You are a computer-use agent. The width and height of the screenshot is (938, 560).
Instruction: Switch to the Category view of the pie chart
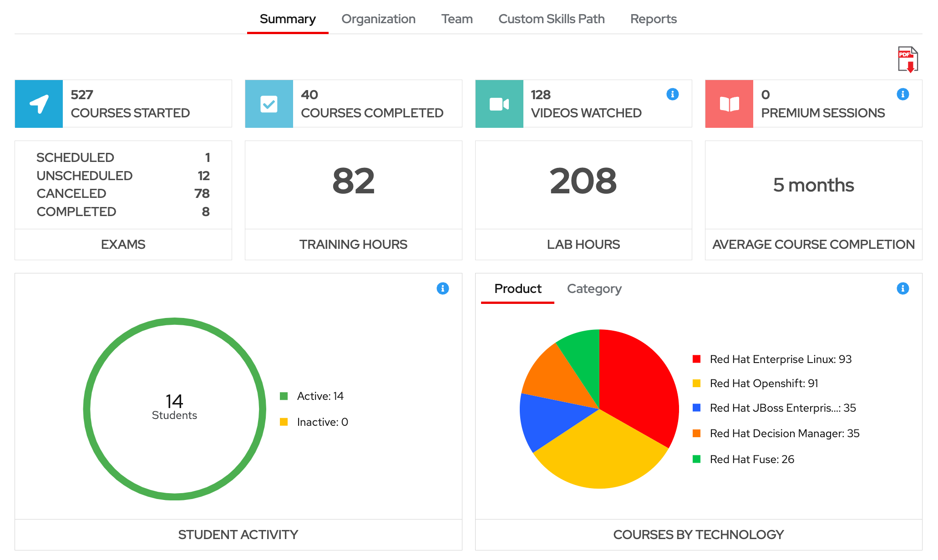(594, 289)
